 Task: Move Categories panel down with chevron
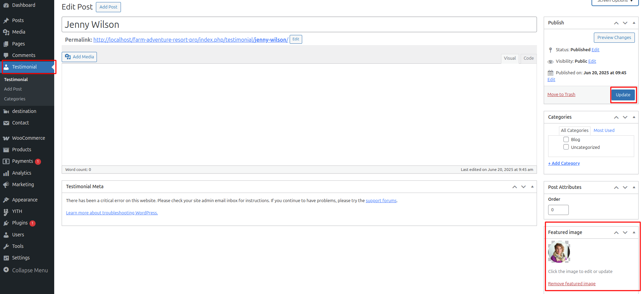(x=625, y=117)
